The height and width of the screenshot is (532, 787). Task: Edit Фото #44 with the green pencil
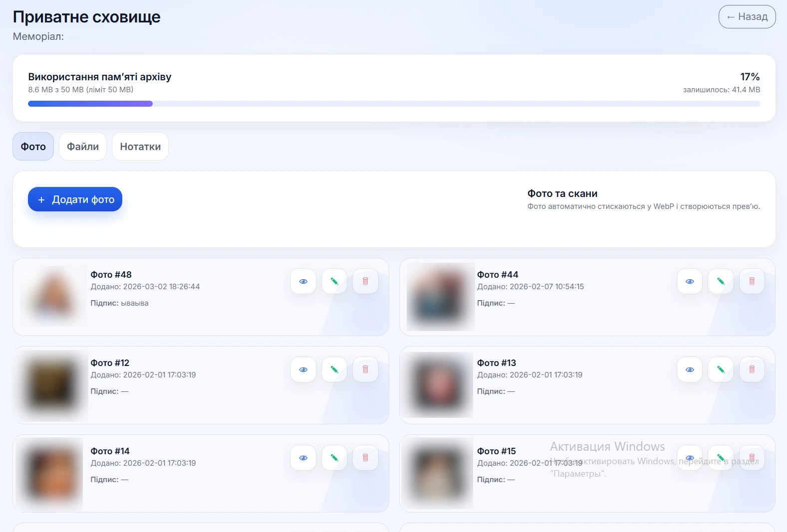[721, 281]
